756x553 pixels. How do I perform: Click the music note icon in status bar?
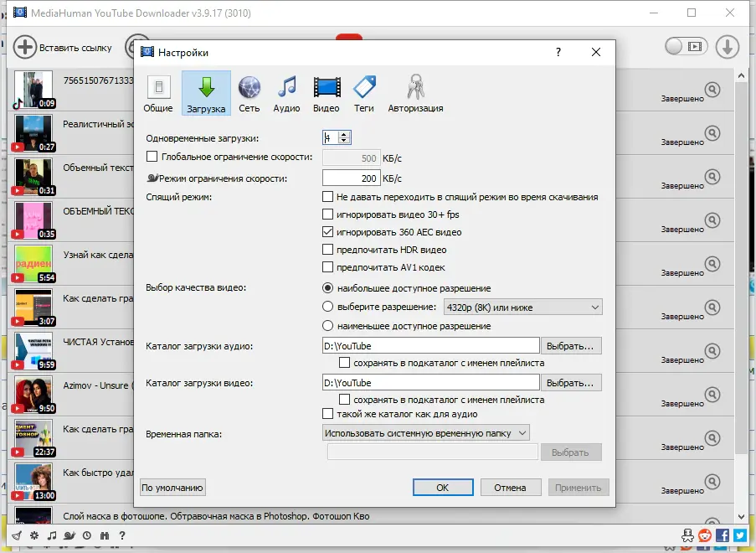[52, 535]
